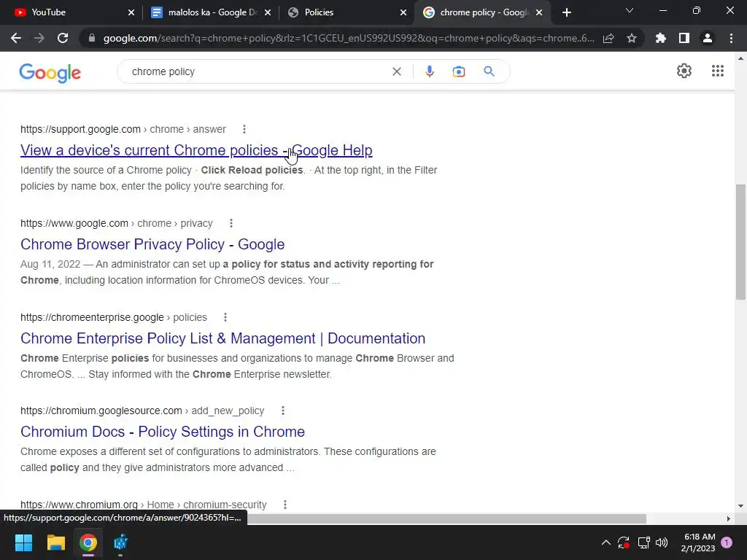Click the scroll-right arrow of horizontal scrollbar
Viewport: 747px width, 560px height.
coord(729,518)
